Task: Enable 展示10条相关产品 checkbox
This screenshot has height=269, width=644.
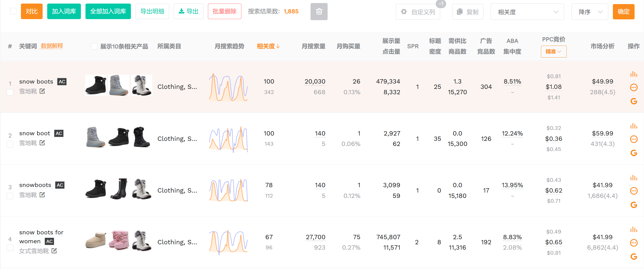Action: pyautogui.click(x=94, y=46)
